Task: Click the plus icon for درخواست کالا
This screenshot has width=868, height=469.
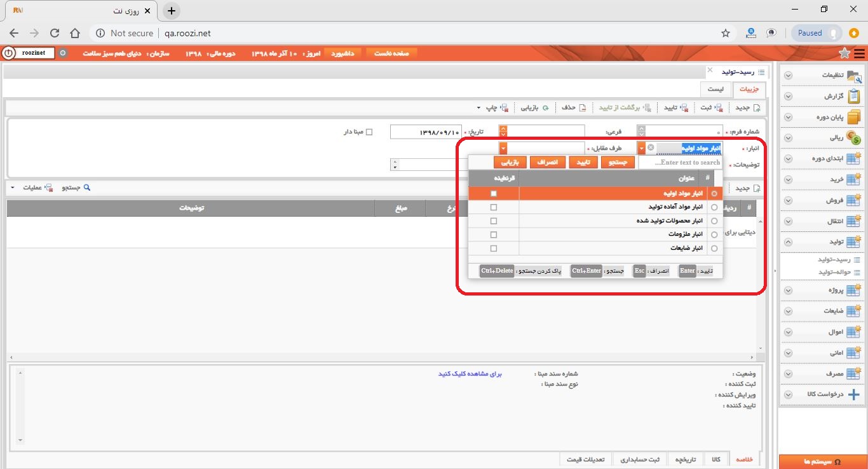Action: pyautogui.click(x=854, y=394)
